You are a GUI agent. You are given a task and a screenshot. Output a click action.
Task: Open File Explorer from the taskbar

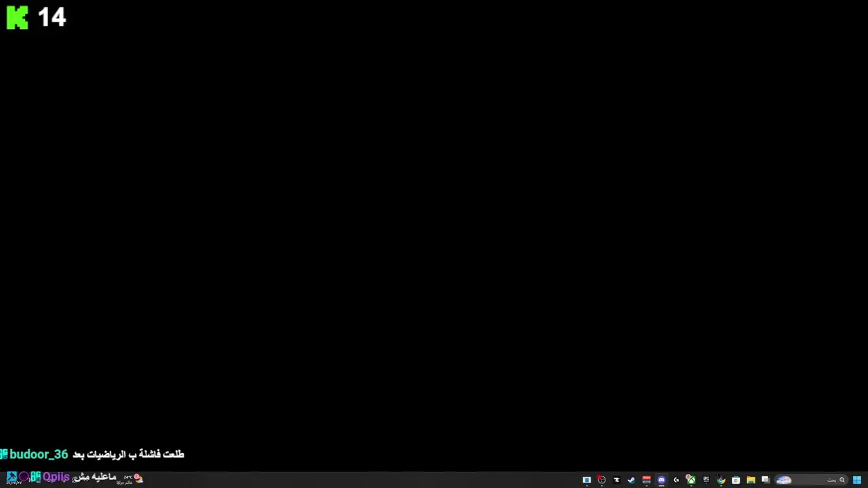[x=751, y=480]
